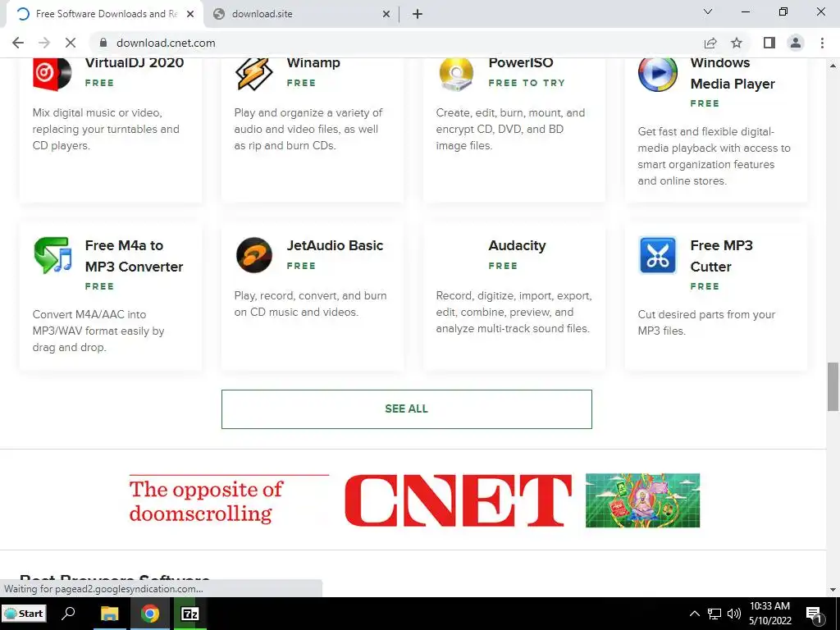Open the PowerISO title link
The width and height of the screenshot is (840, 630).
(x=521, y=62)
